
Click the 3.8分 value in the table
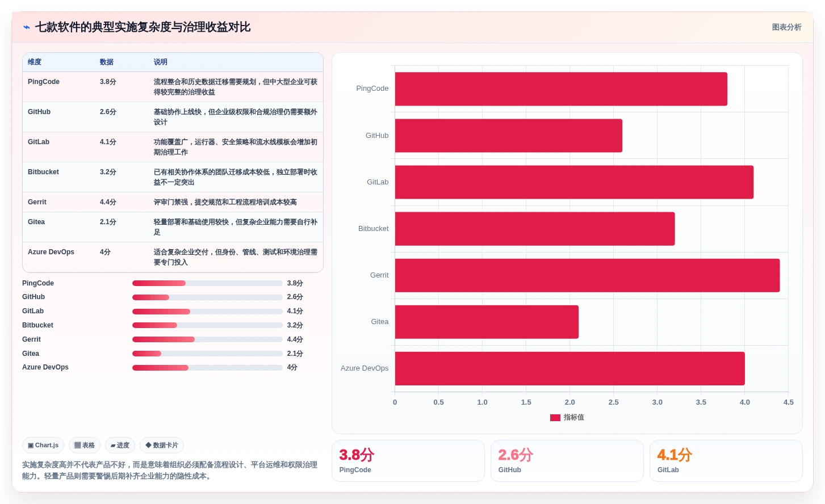tap(108, 82)
